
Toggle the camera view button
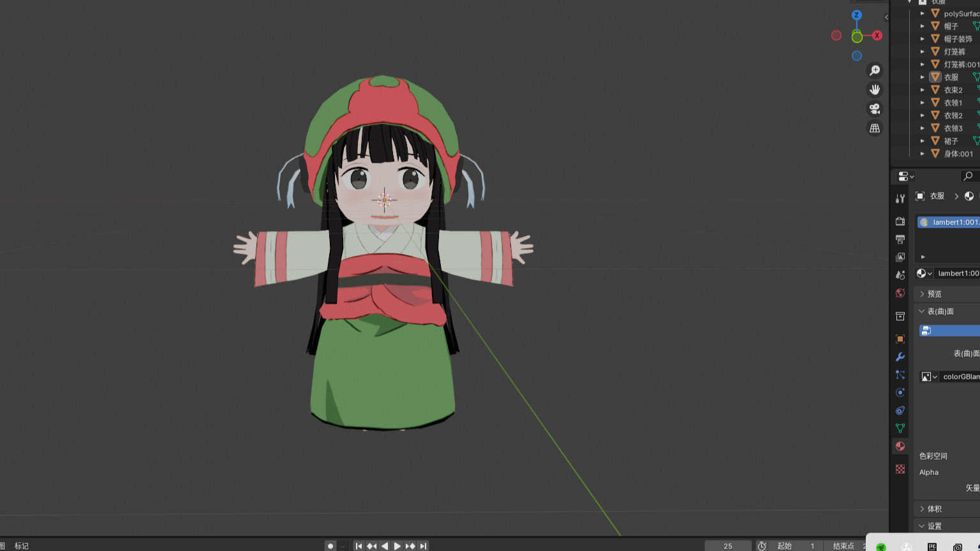875,108
